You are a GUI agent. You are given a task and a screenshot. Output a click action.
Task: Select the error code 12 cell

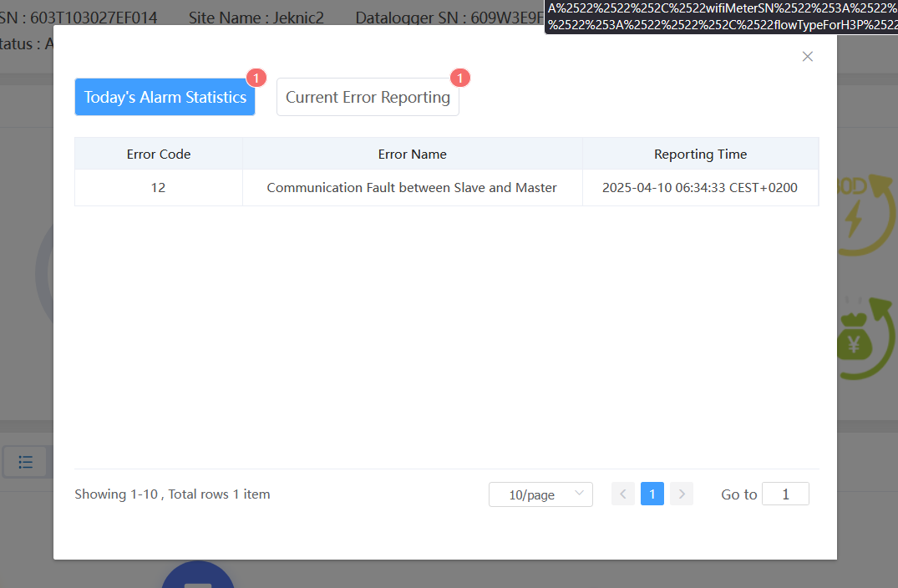coord(159,188)
